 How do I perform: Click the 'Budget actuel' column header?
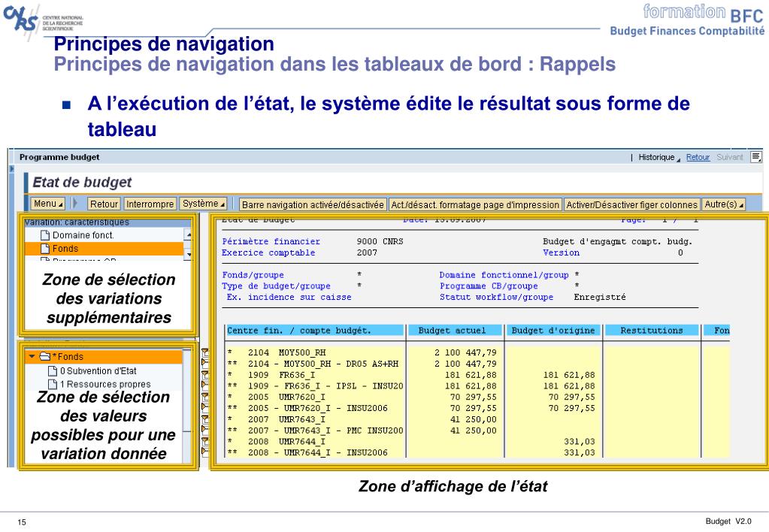point(455,331)
